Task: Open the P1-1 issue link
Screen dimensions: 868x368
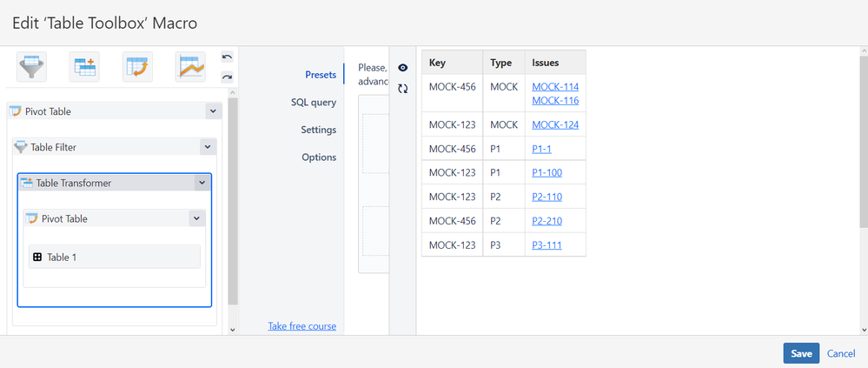Action: tap(541, 149)
